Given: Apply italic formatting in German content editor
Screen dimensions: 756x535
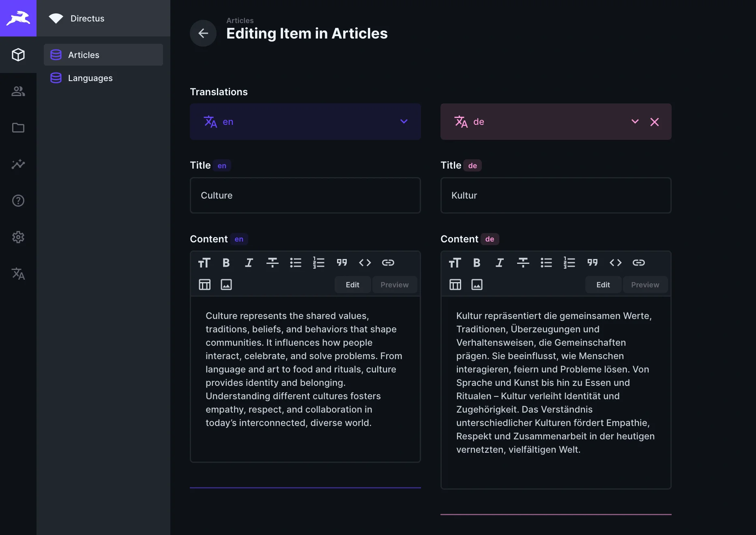Looking at the screenshot, I should (500, 263).
